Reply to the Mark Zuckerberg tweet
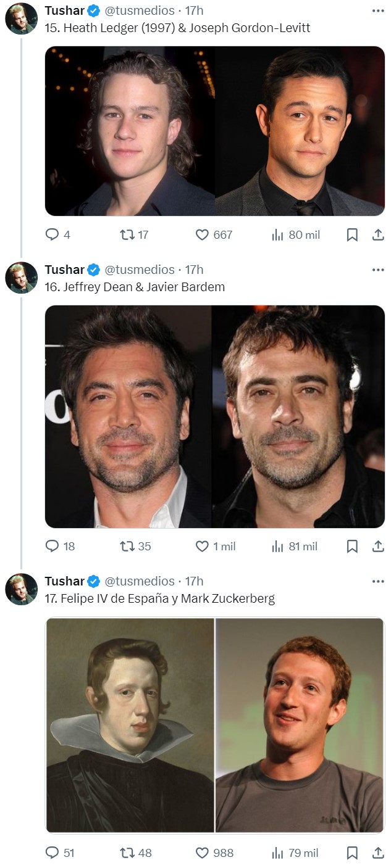This screenshot has height=868, width=391. (53, 853)
